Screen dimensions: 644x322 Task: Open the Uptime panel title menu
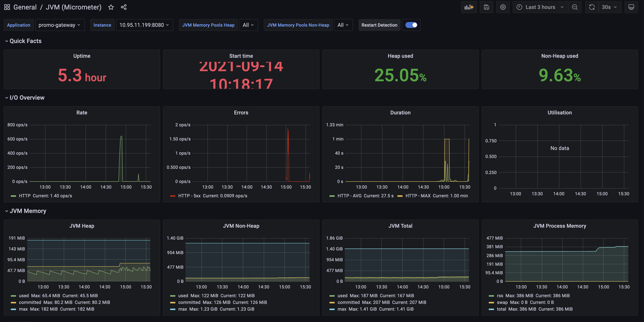82,56
